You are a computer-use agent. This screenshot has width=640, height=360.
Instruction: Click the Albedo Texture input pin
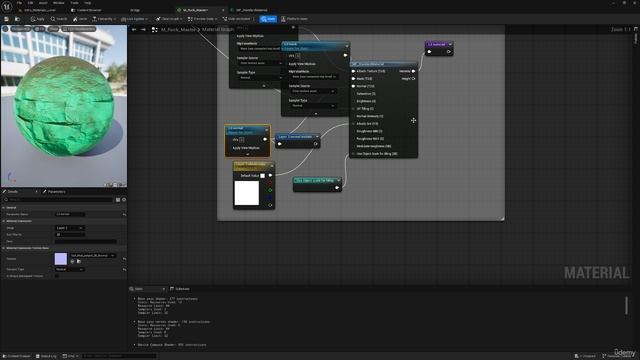[353, 71]
